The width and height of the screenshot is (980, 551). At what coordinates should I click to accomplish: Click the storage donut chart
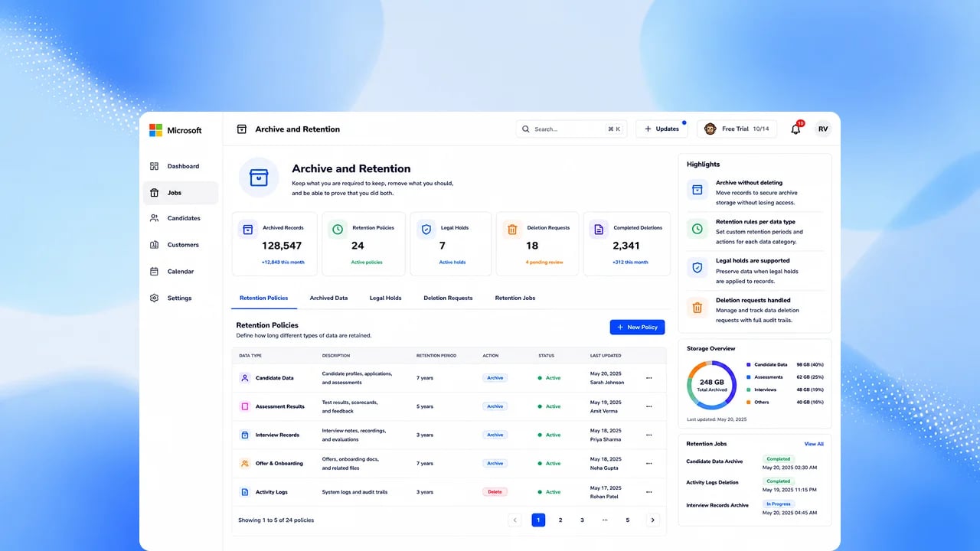coord(712,385)
